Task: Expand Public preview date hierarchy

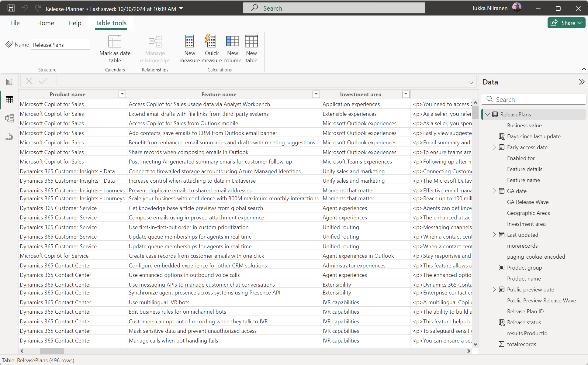Action: tap(494, 289)
